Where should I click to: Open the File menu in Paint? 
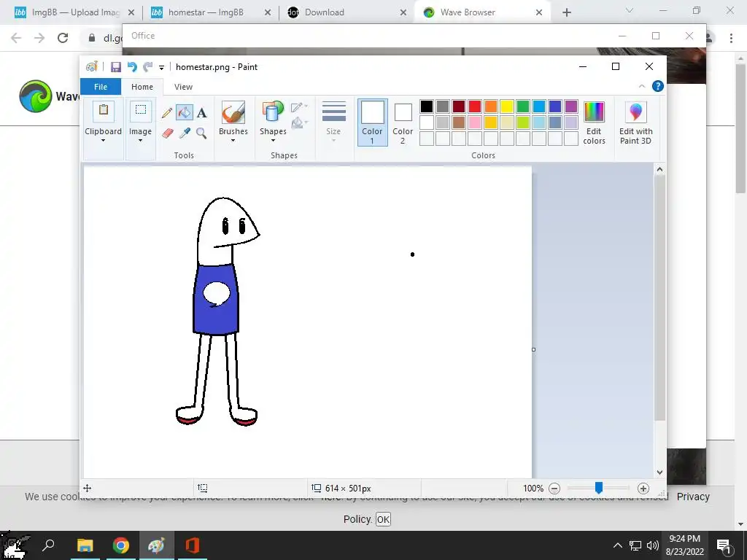point(101,87)
